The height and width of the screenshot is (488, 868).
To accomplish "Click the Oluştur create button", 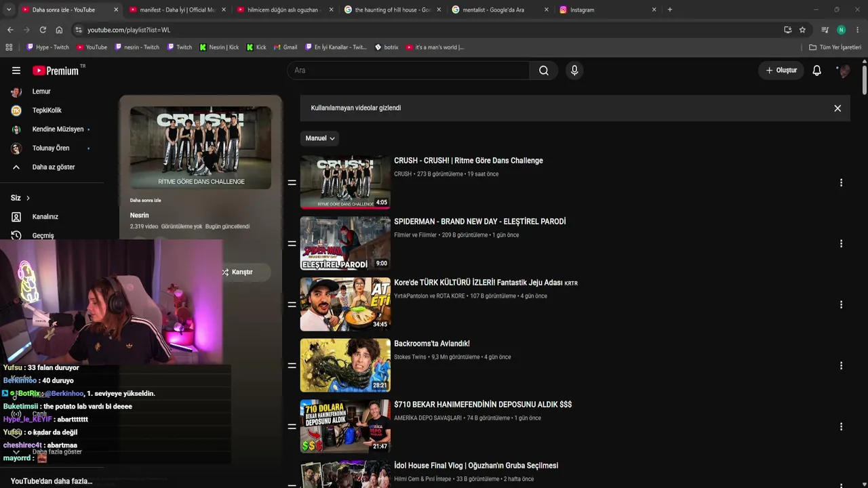I will tap(781, 70).
